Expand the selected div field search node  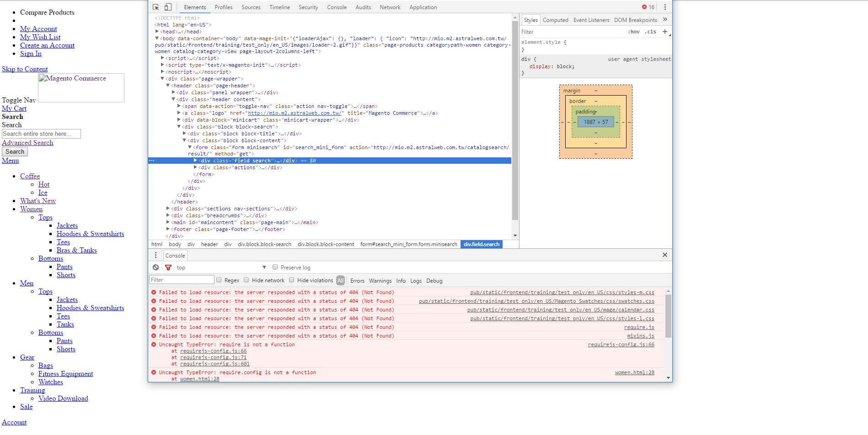195,161
